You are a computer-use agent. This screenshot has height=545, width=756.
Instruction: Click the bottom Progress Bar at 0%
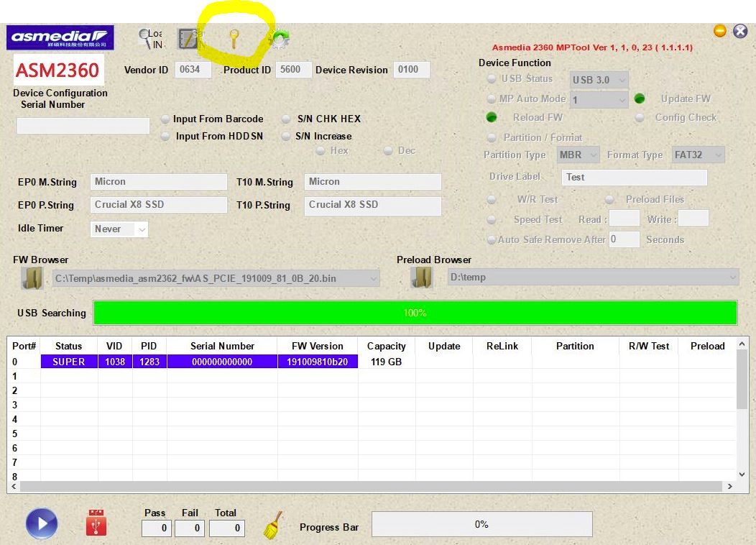481,524
